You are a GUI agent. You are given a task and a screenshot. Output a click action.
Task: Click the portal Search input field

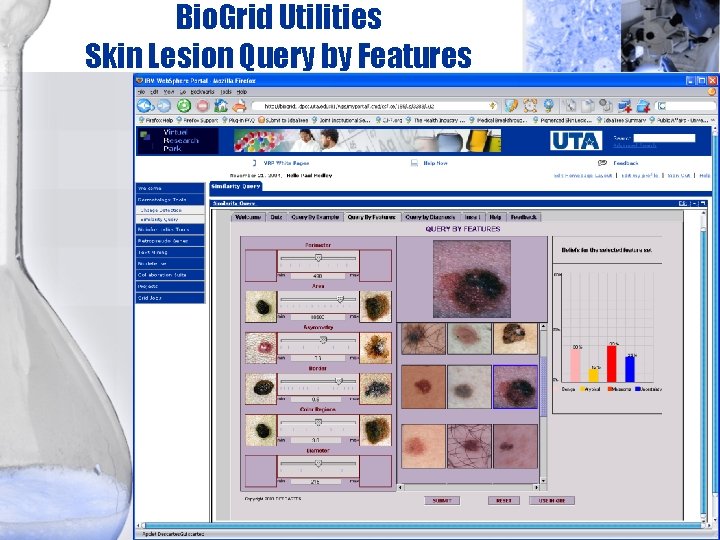click(664, 138)
